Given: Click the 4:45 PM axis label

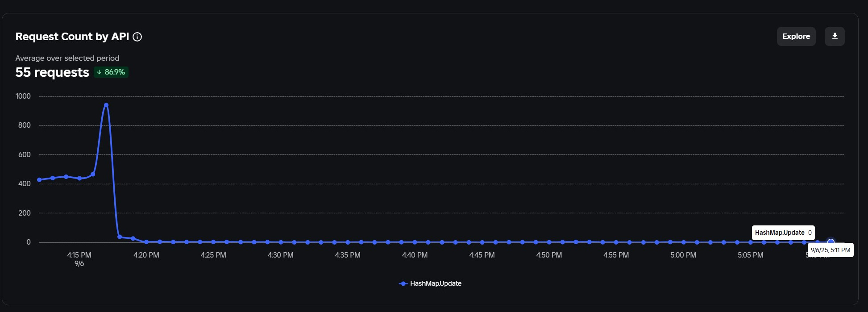Looking at the screenshot, I should pyautogui.click(x=482, y=255).
